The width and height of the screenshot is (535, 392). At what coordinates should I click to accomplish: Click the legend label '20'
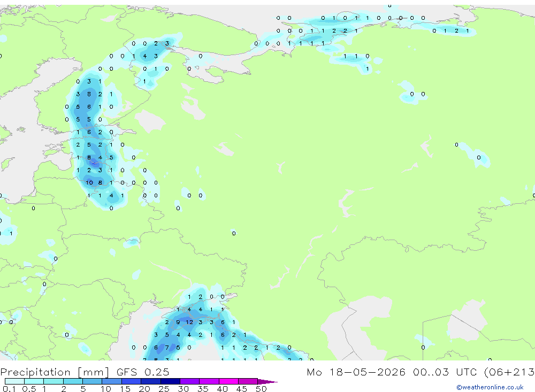(x=144, y=389)
